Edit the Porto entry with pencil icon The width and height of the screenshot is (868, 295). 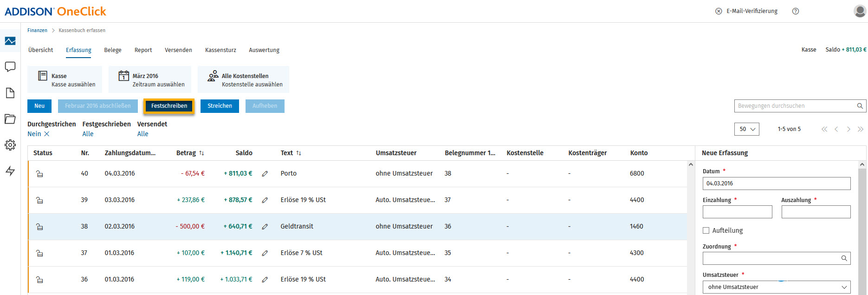pyautogui.click(x=265, y=174)
